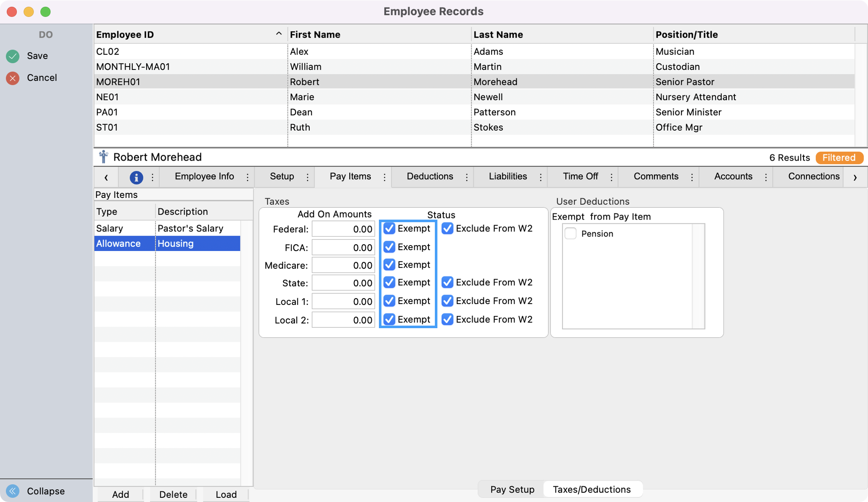The image size is (868, 502).
Task: Click the Collapse double-arrow icon
Action: click(13, 491)
